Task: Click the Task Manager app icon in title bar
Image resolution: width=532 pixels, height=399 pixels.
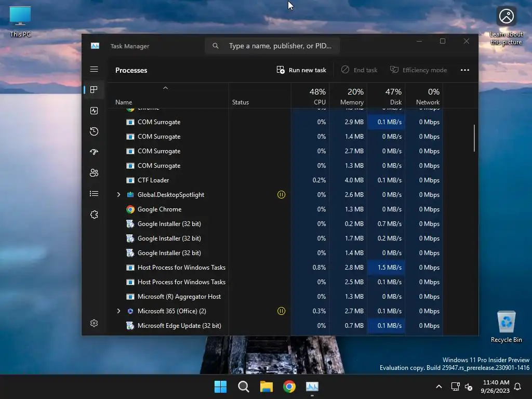Action: pos(95,46)
